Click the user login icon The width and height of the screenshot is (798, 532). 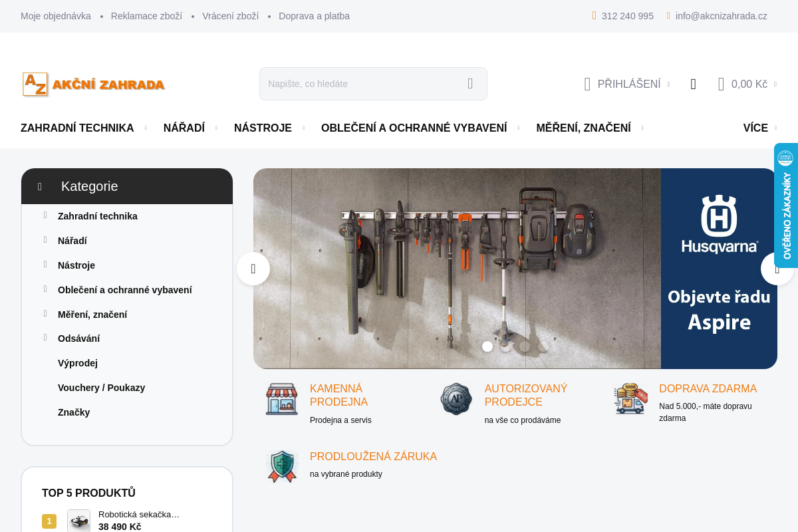coord(587,84)
